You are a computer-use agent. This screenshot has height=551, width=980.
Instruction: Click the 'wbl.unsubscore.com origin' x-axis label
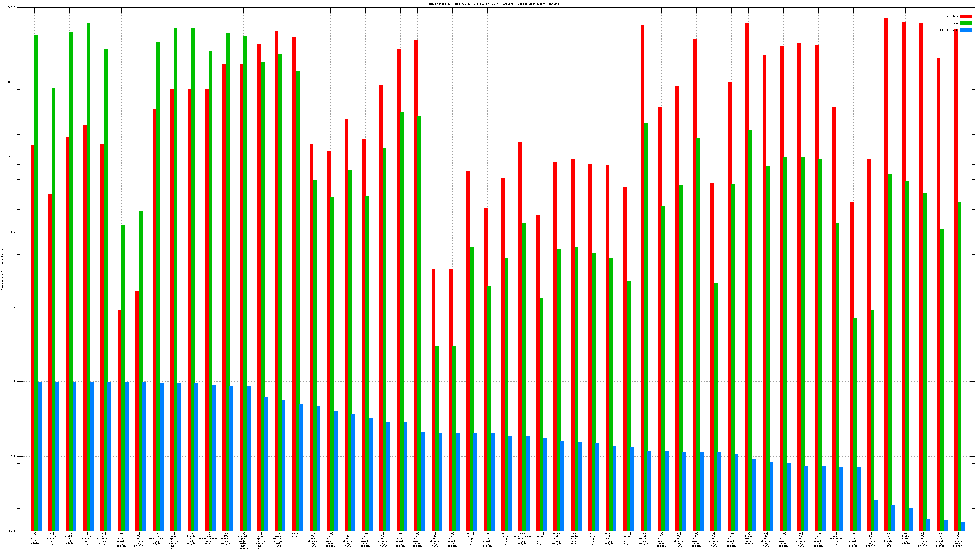(156, 538)
